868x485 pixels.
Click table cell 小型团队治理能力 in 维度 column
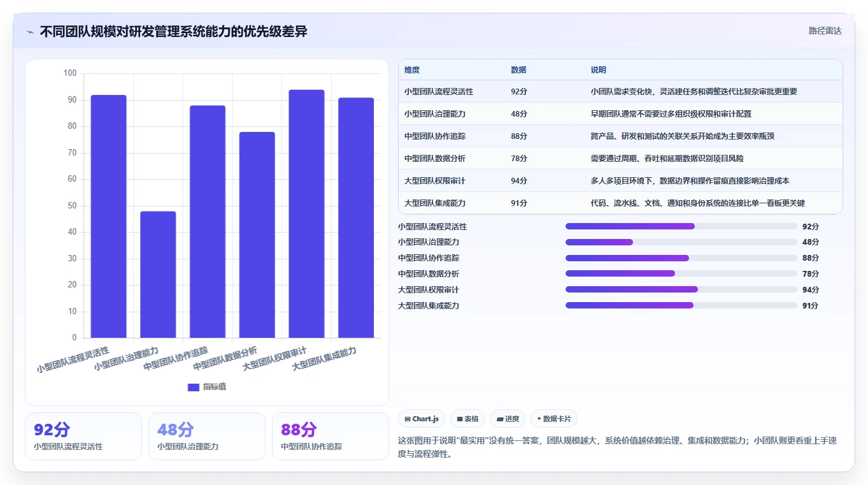435,114
